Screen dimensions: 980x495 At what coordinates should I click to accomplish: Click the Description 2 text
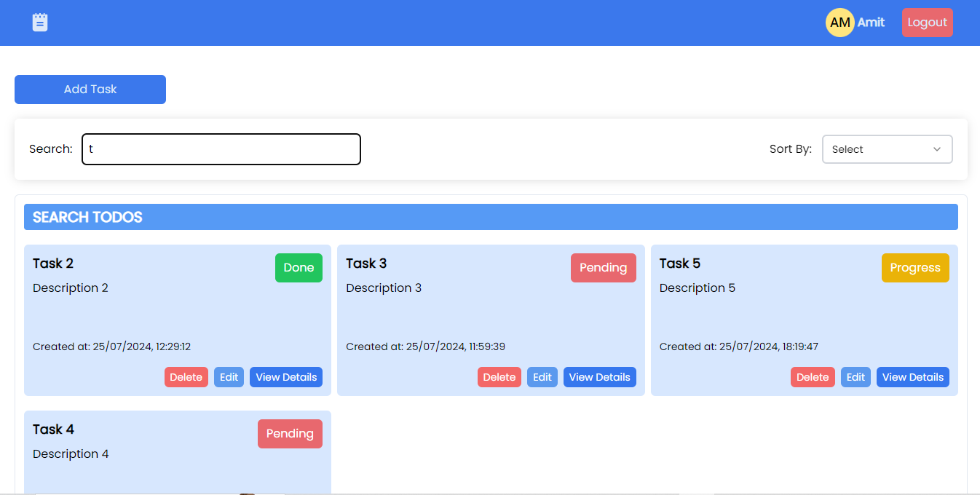click(71, 288)
